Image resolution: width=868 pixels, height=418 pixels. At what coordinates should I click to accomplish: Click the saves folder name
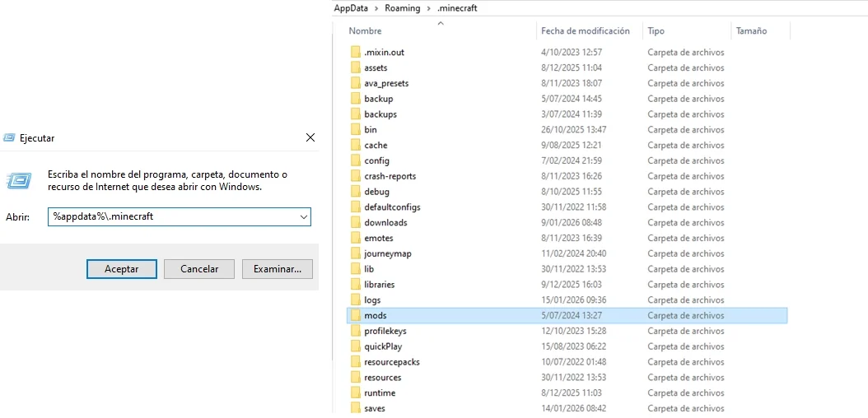pos(375,408)
